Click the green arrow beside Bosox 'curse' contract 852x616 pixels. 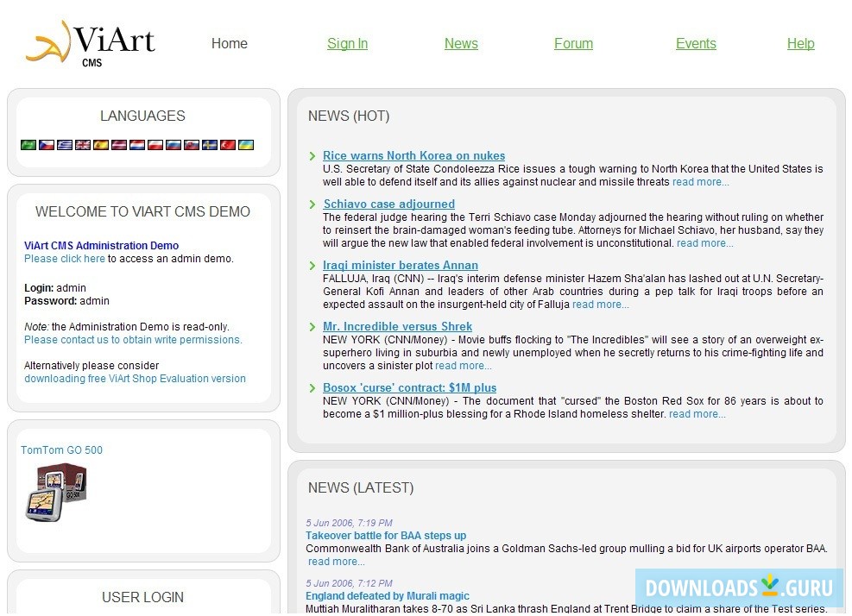click(x=312, y=388)
